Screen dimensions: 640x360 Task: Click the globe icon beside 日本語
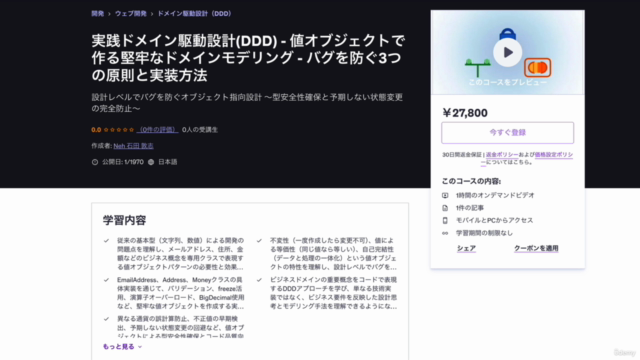tap(151, 162)
